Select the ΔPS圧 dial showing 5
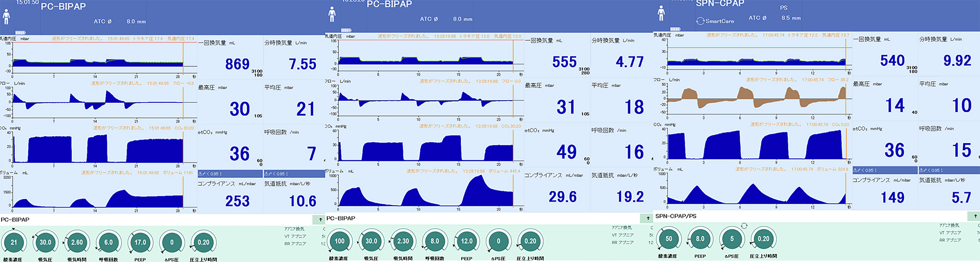The width and height of the screenshot is (980, 262). click(x=732, y=239)
